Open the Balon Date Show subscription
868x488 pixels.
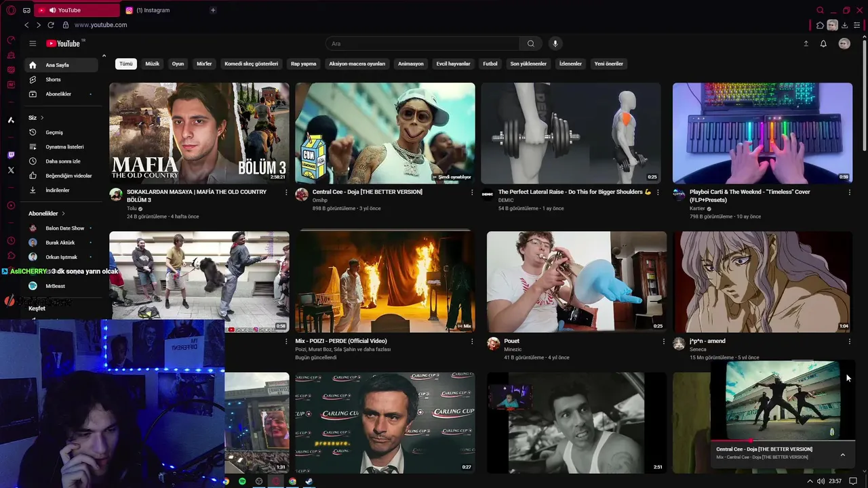[x=61, y=228]
